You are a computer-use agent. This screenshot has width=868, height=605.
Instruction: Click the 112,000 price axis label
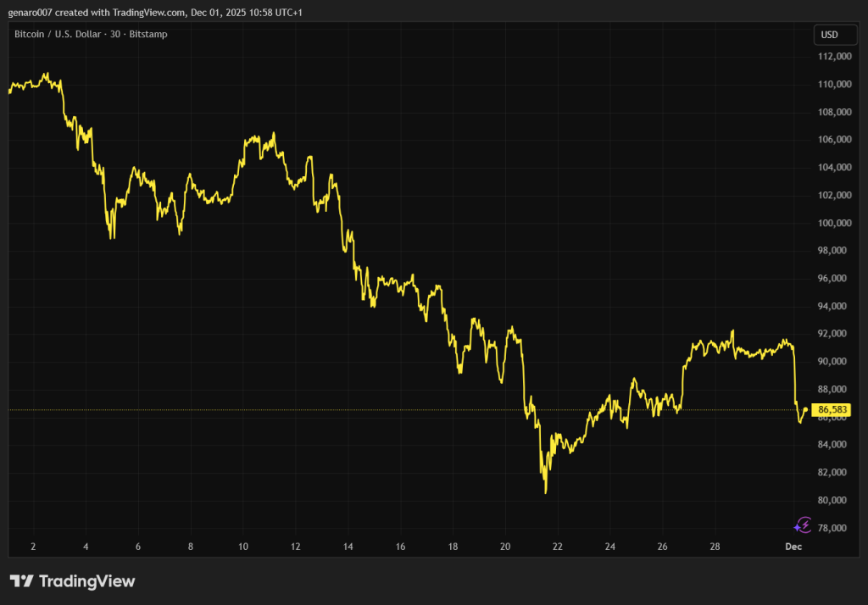(x=835, y=57)
